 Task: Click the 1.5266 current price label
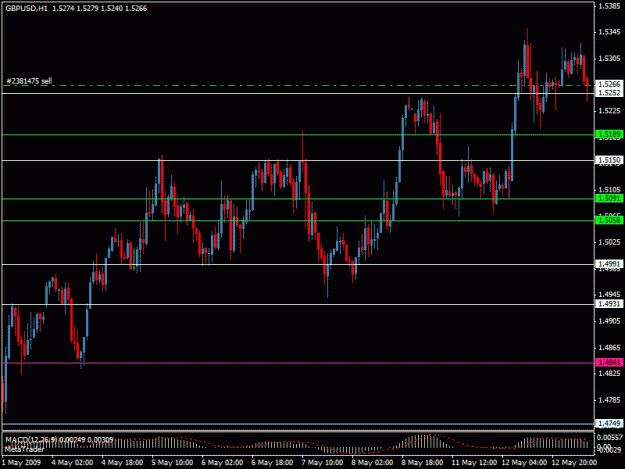[609, 84]
